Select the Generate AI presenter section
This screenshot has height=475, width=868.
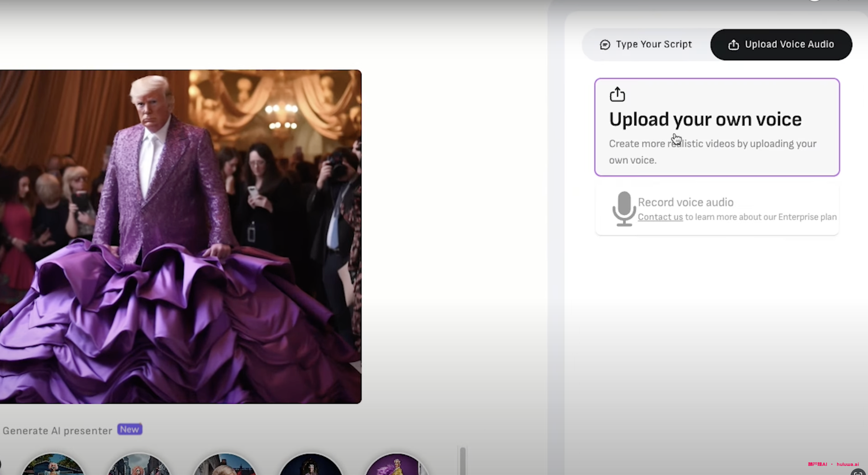tap(58, 430)
